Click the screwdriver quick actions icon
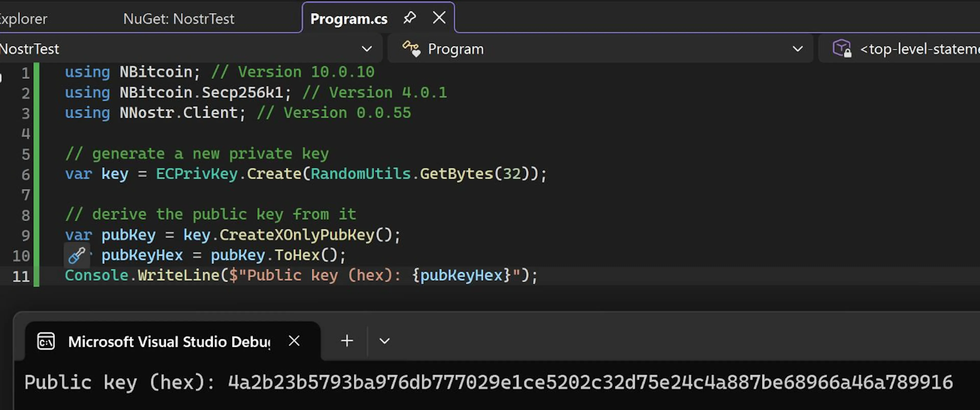The height and width of the screenshot is (410, 980). pos(77,255)
